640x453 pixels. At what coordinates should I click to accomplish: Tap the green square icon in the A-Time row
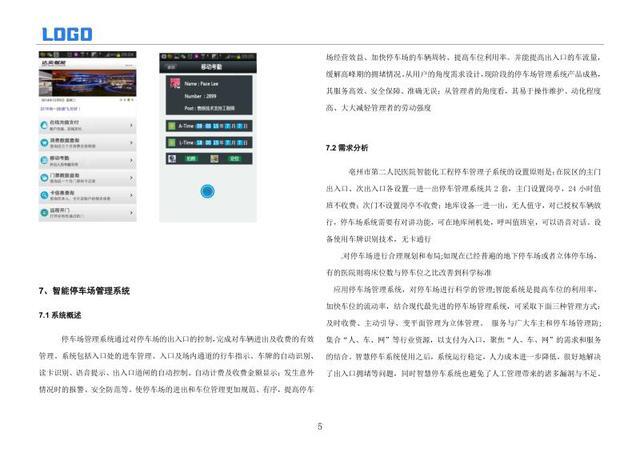(x=172, y=126)
